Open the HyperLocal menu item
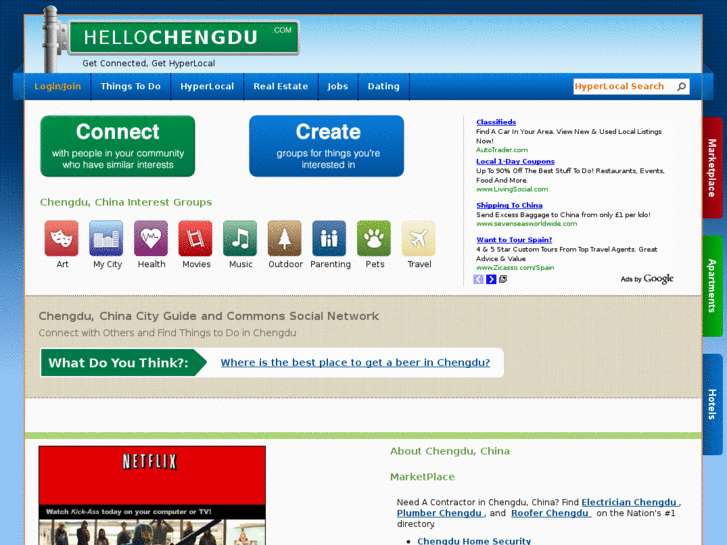The image size is (727, 545). (x=207, y=86)
